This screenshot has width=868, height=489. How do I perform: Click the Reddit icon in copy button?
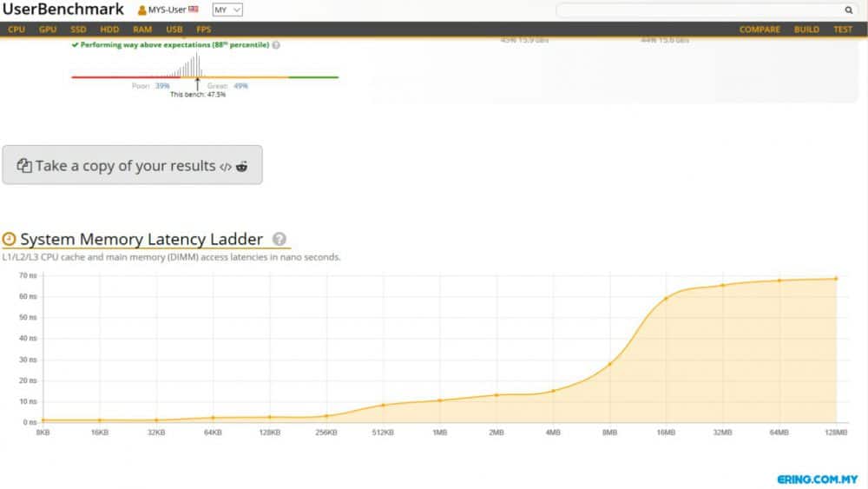[242, 166]
